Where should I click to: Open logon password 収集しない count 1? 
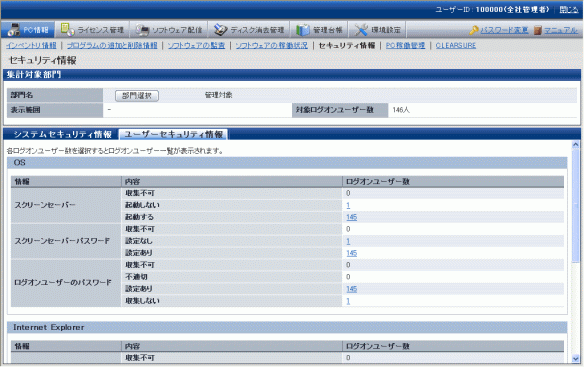point(348,301)
